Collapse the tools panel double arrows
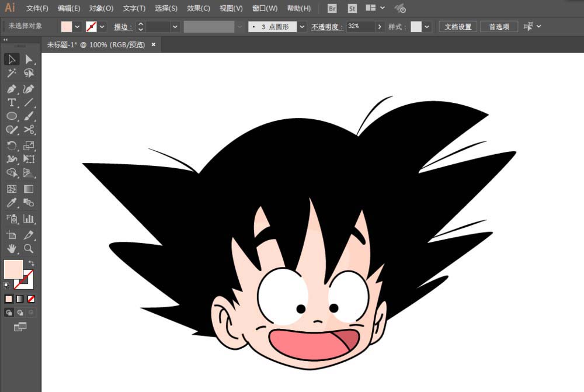The width and height of the screenshot is (584, 392). tap(5, 40)
